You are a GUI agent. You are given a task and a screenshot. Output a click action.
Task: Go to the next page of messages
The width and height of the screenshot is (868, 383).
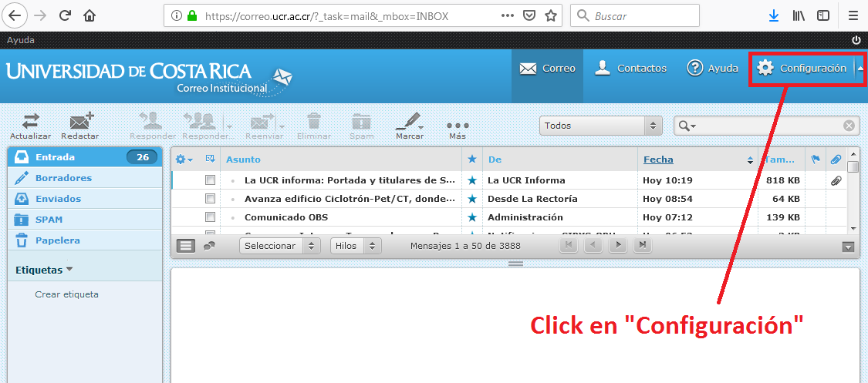pyautogui.click(x=618, y=245)
